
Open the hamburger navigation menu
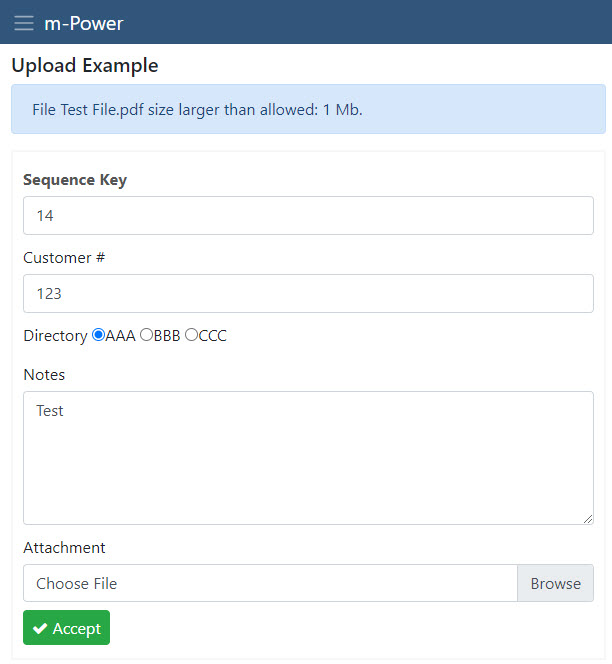(x=24, y=23)
